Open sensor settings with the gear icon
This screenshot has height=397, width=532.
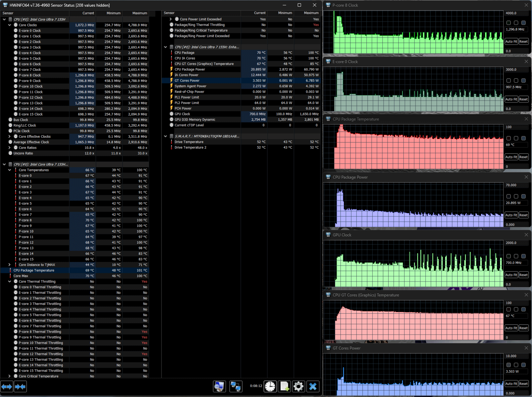(298, 386)
